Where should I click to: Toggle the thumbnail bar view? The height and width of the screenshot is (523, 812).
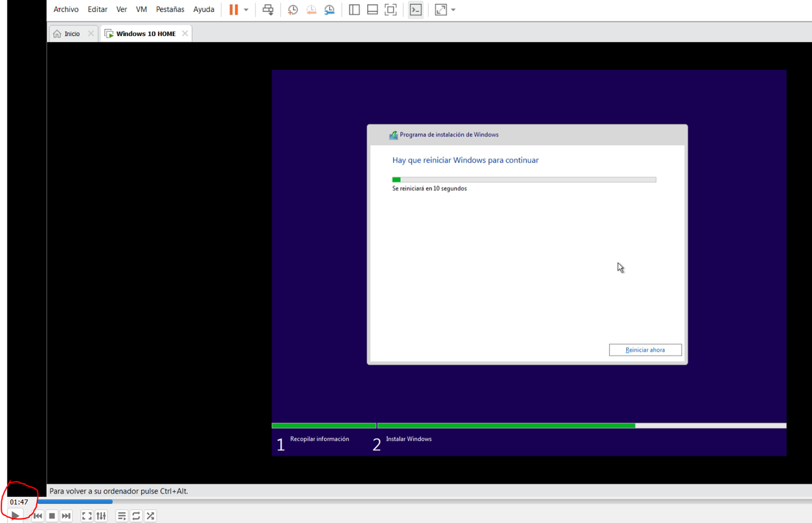click(372, 10)
